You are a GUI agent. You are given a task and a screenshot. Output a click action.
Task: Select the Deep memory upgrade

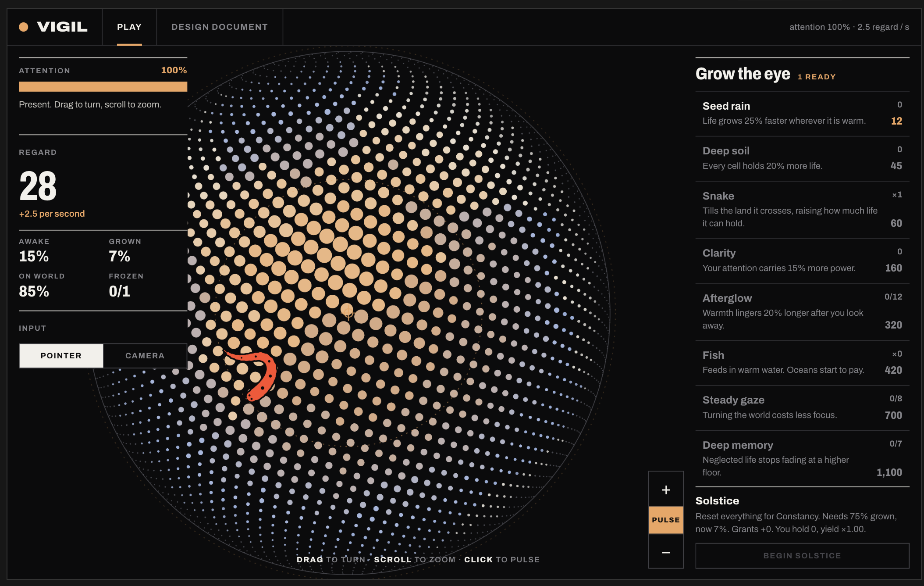pyautogui.click(x=802, y=459)
